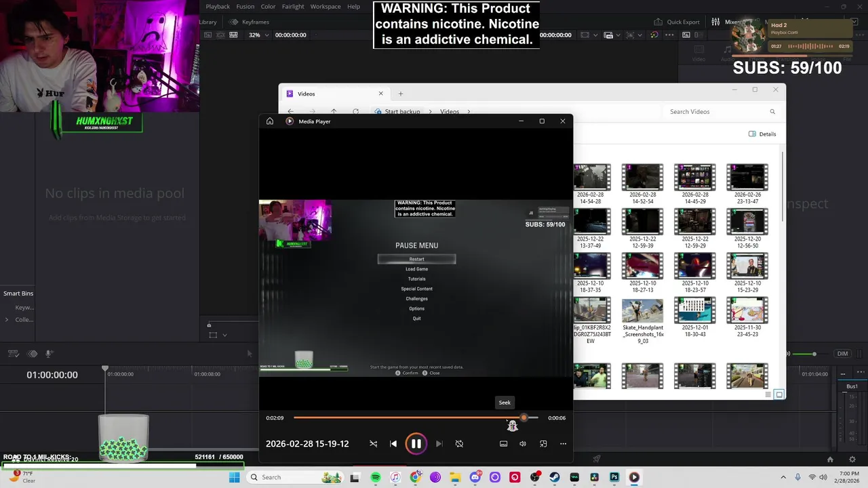Click the video title 2026-02-28 15-19-12
The width and height of the screenshot is (868, 488).
coord(307,444)
